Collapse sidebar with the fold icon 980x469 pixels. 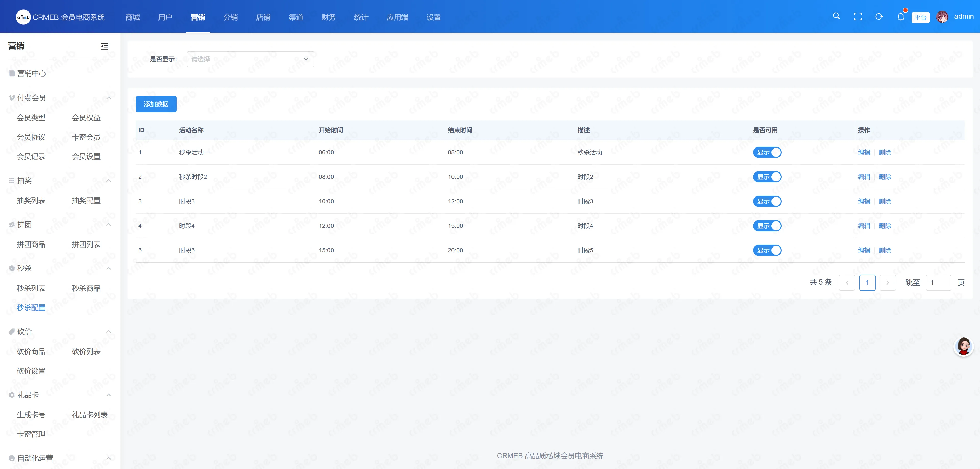click(x=105, y=46)
